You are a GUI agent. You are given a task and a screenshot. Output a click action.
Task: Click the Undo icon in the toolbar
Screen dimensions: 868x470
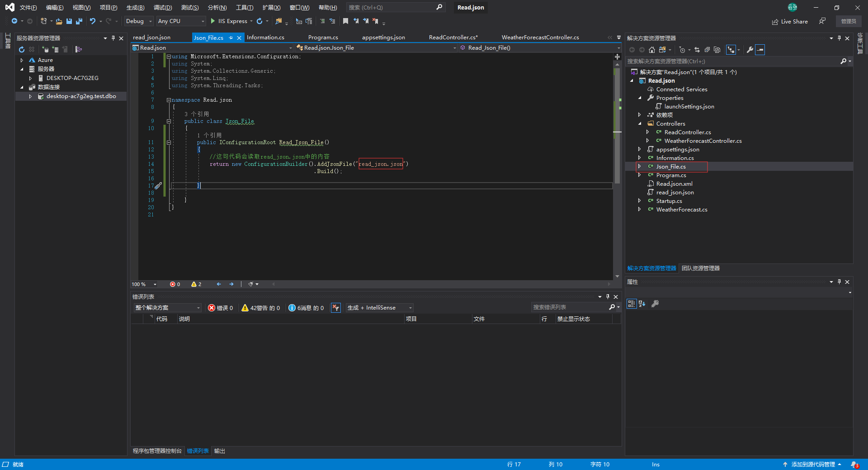tap(93, 21)
